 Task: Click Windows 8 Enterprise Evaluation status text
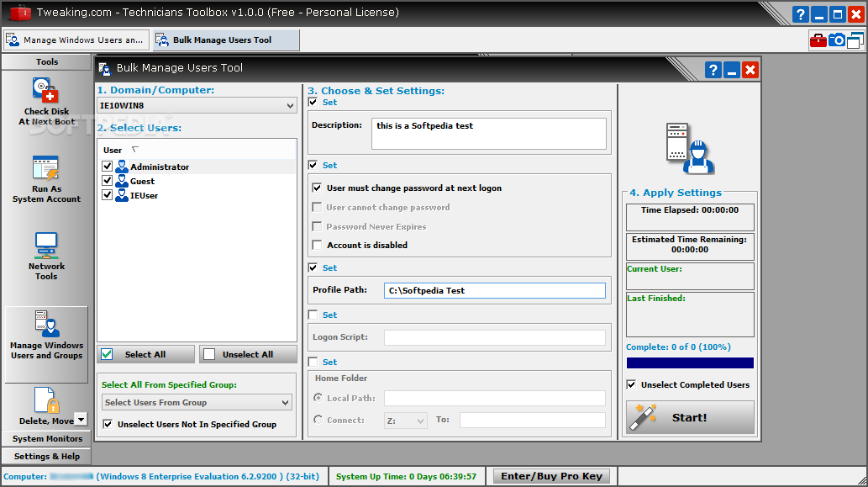(208, 476)
